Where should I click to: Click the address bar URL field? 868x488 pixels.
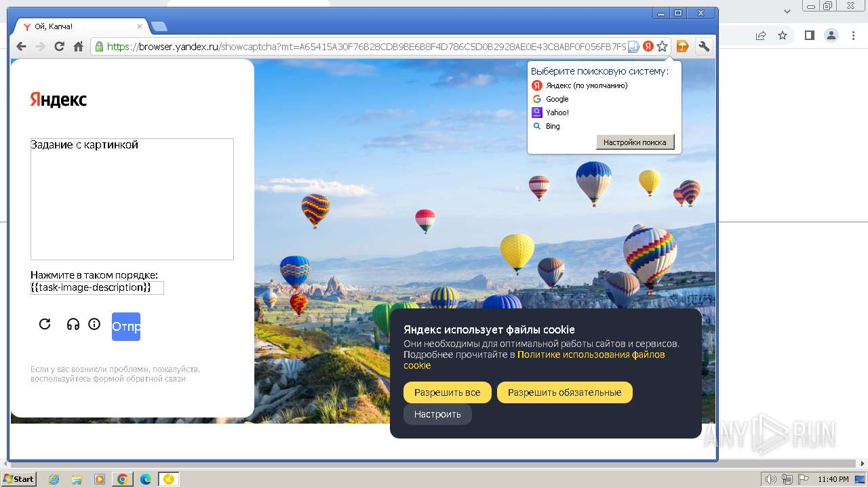point(366,47)
